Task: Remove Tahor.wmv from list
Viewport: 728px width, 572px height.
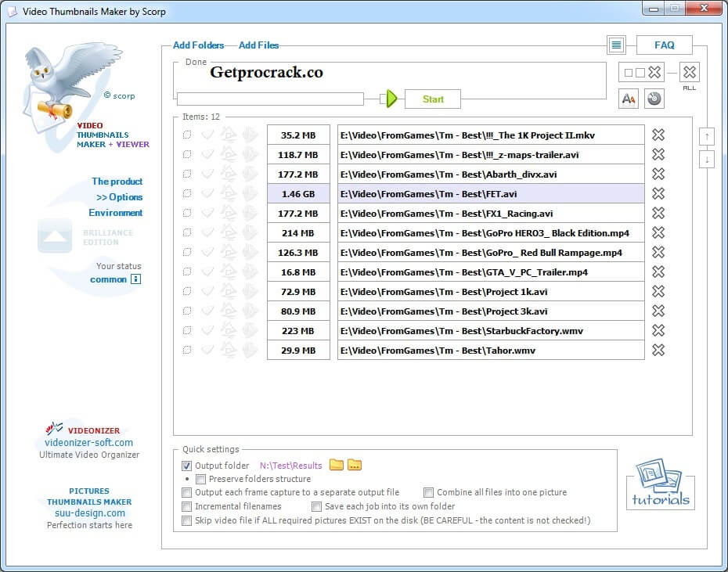Action: pyautogui.click(x=658, y=350)
